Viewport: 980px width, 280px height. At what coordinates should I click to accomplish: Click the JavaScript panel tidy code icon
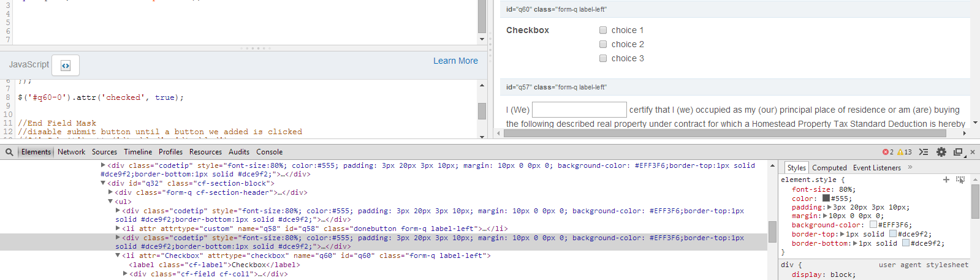coord(66,65)
